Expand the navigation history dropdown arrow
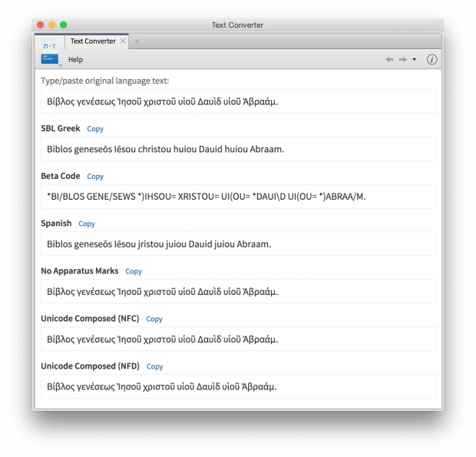The image size is (476, 457). (x=415, y=59)
